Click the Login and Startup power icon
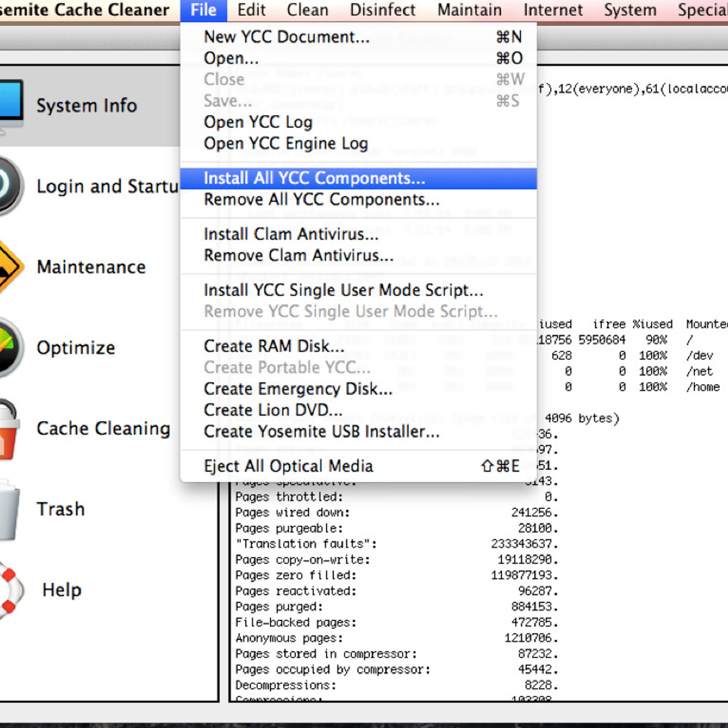 pyautogui.click(x=11, y=186)
